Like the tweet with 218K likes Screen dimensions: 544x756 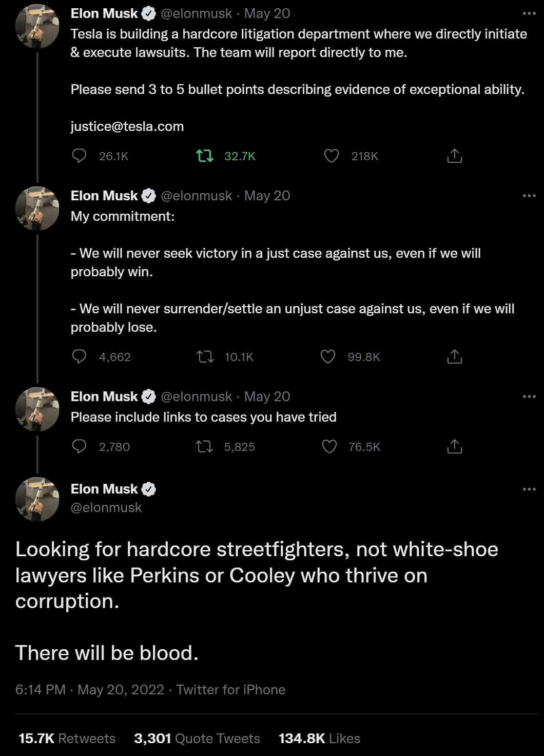click(x=332, y=156)
